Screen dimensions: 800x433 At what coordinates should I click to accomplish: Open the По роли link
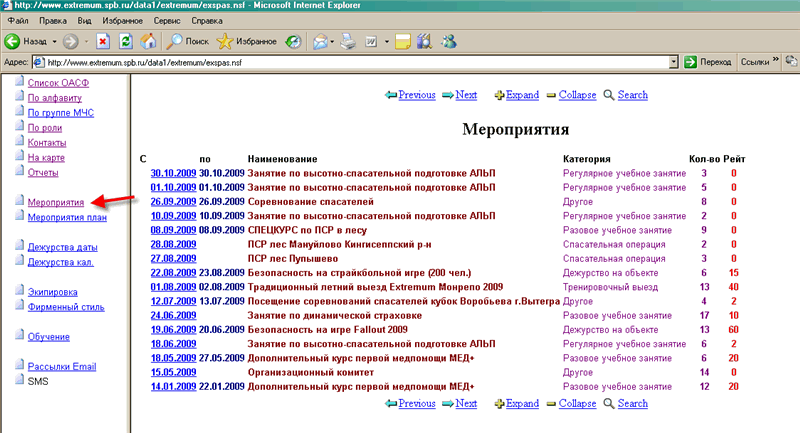coord(45,128)
